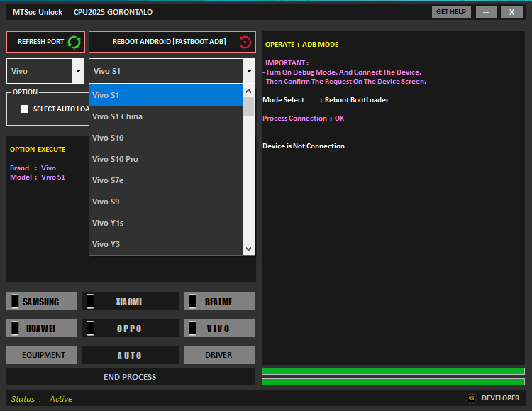Choose Vivo S9 from the model list
Viewport: 532px width, 411px height.
[x=166, y=202]
